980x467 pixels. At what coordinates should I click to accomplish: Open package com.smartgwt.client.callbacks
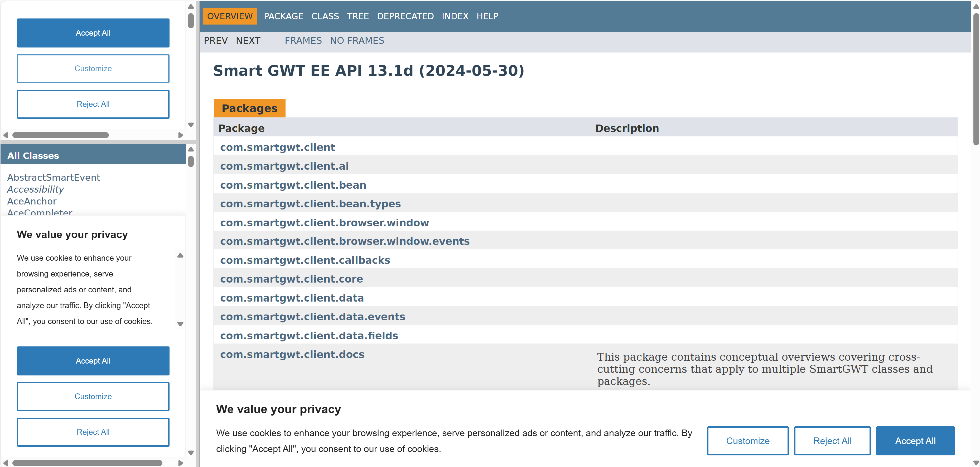tap(305, 260)
